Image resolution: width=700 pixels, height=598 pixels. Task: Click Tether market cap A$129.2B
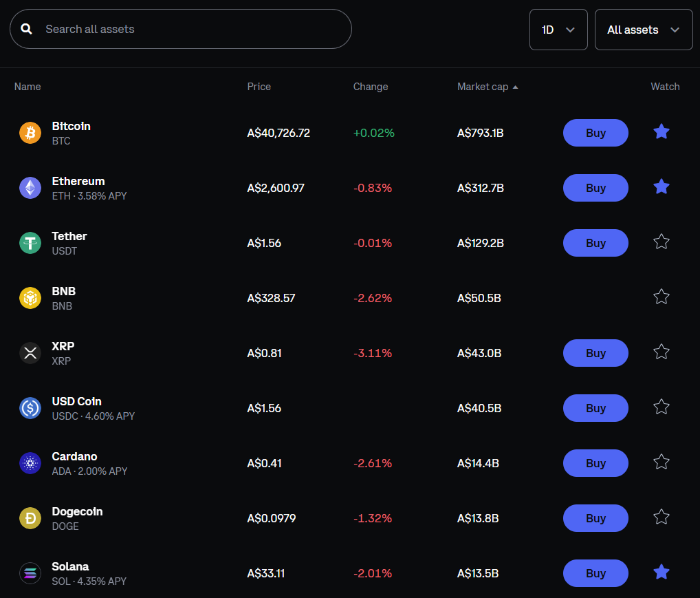coord(481,243)
